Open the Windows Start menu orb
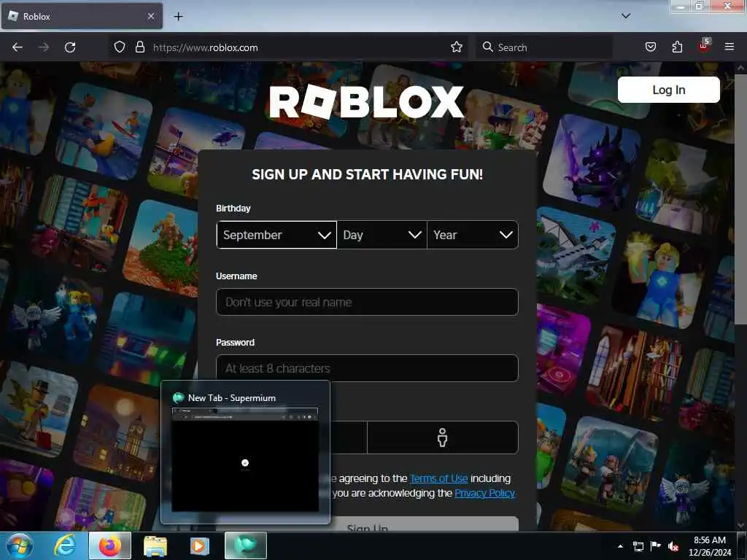 coord(20,545)
